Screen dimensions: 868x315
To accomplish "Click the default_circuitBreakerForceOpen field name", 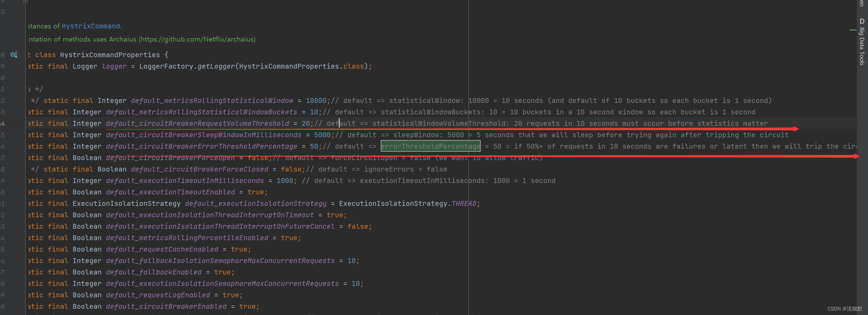I will pyautogui.click(x=170, y=158).
